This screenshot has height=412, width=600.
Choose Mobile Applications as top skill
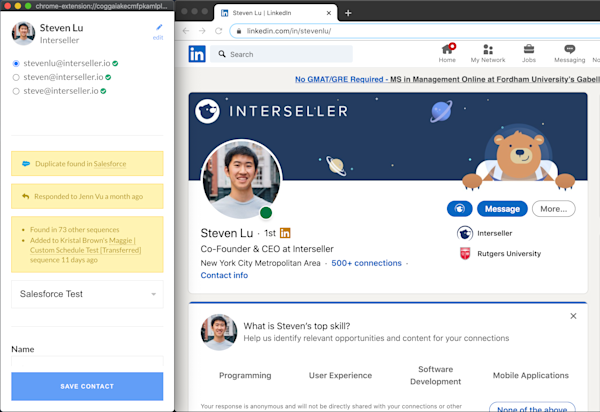pyautogui.click(x=531, y=375)
